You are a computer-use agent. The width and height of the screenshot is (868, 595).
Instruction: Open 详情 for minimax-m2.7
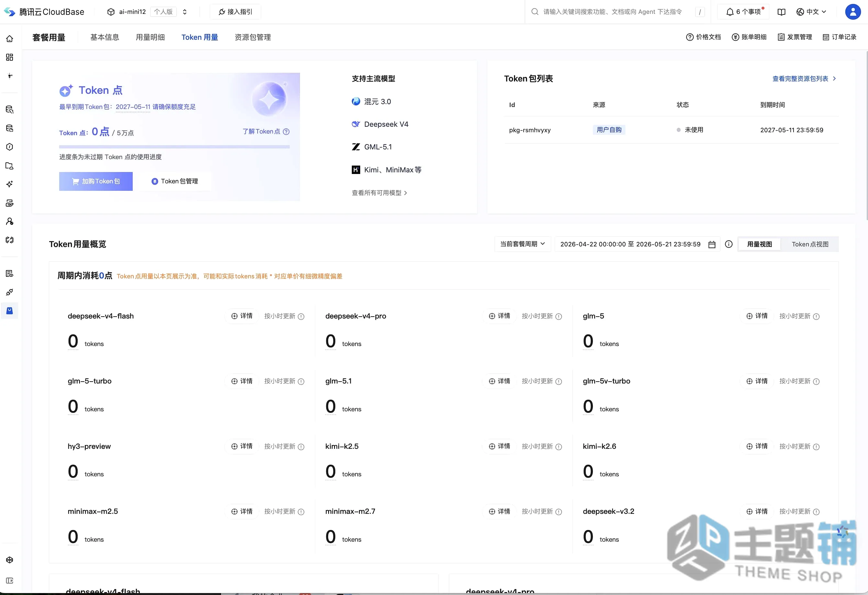click(499, 512)
